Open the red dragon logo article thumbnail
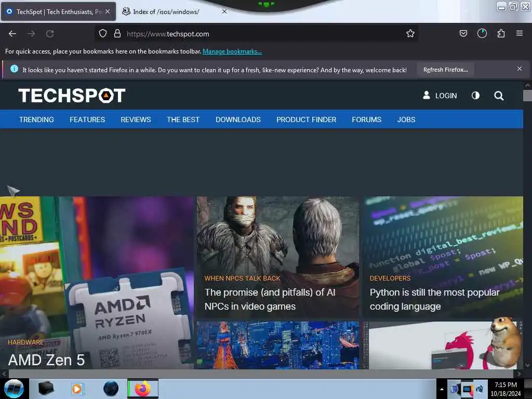This screenshot has height=399, width=532. (443, 345)
